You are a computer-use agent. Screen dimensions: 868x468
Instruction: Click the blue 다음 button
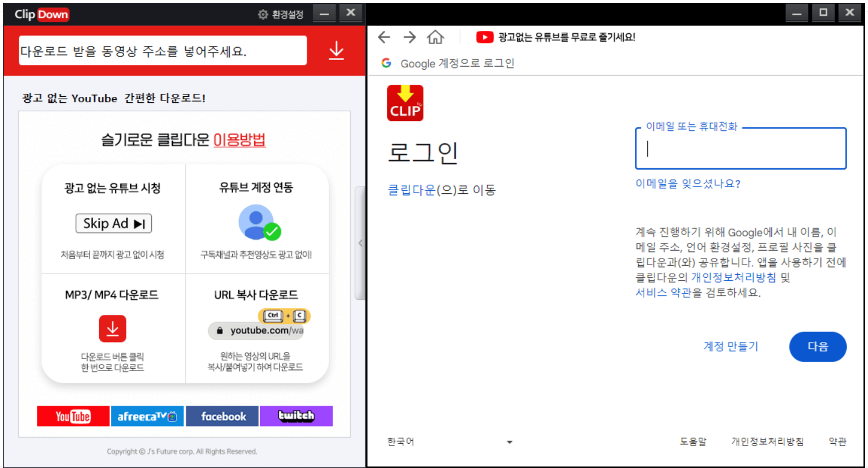[818, 347]
